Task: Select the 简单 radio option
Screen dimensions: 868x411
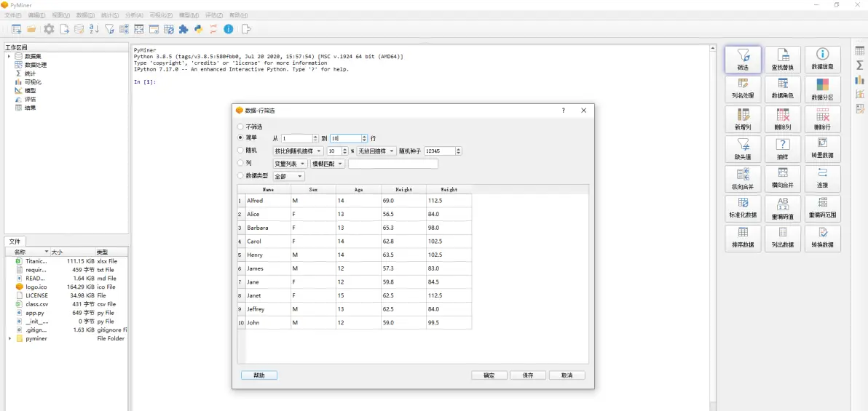Action: 240,137
